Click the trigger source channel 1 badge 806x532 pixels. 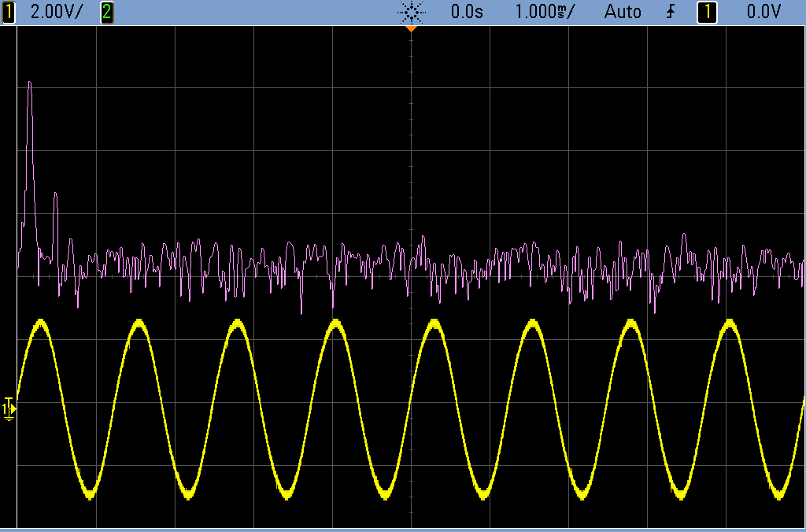click(x=707, y=12)
